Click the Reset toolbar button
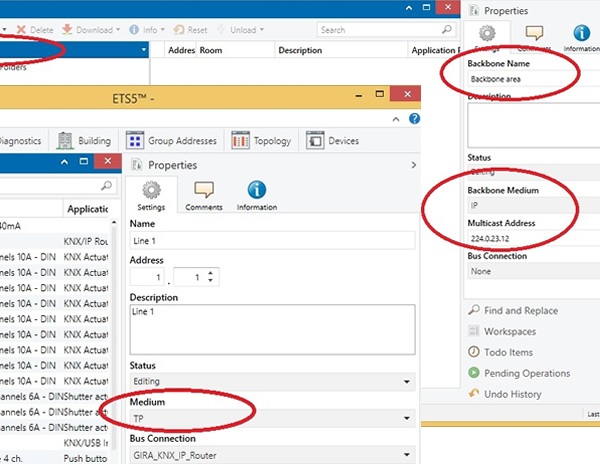Viewport: 600px width, 465px height. pos(190,30)
